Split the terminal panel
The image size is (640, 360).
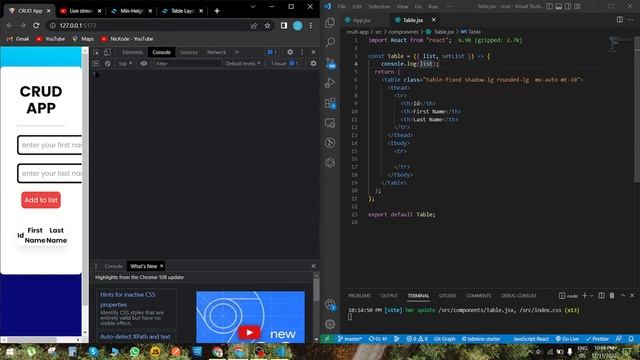pos(601,296)
